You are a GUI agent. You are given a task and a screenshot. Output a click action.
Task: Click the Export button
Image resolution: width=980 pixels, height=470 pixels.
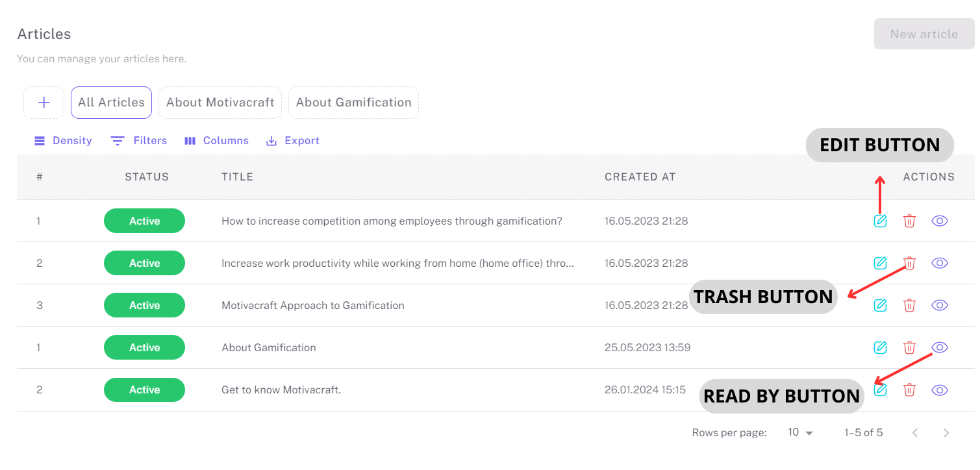(293, 141)
